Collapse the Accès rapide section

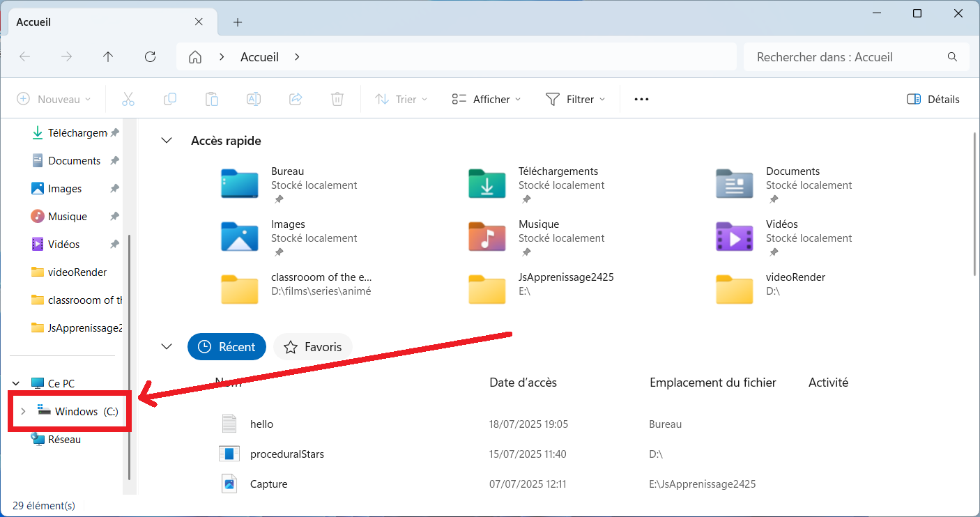(x=167, y=141)
